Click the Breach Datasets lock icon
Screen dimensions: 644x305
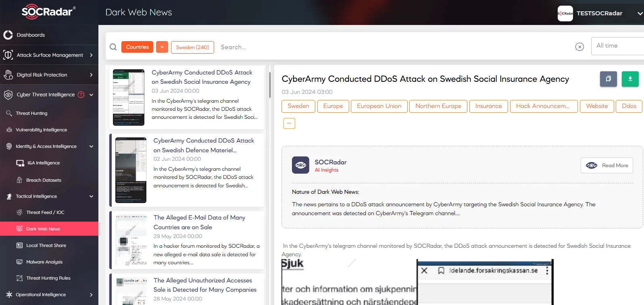19,180
